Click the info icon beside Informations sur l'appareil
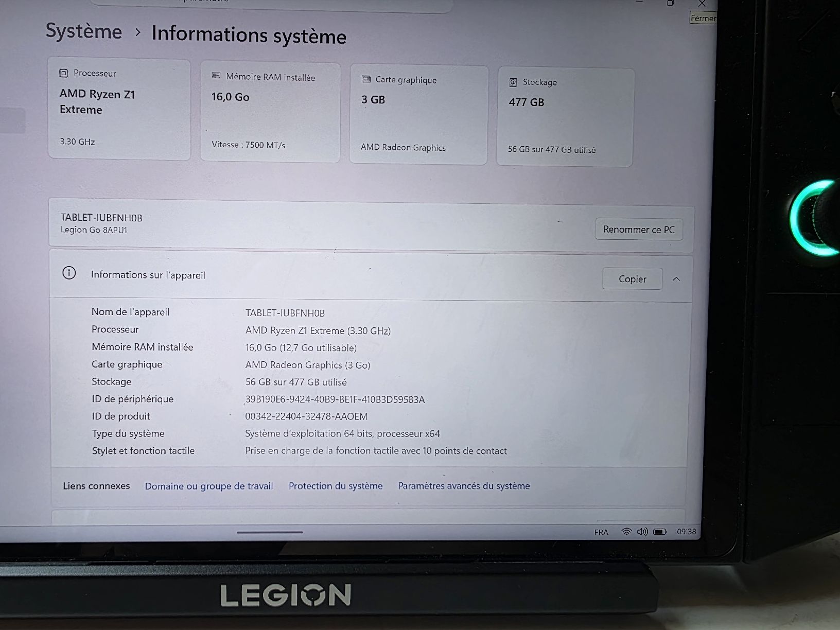This screenshot has height=630, width=840. [69, 273]
